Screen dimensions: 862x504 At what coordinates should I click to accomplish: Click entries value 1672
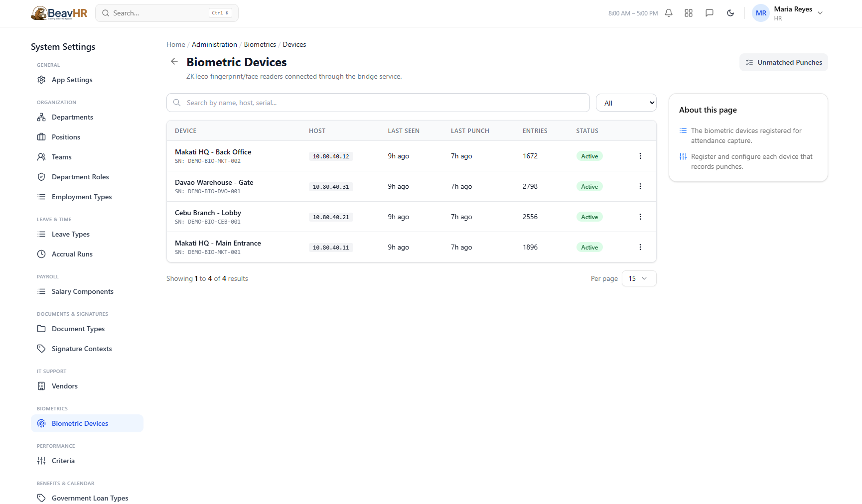pos(530,156)
